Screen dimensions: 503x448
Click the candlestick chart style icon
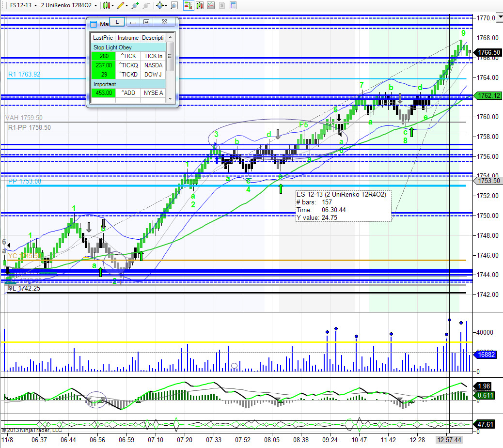(x=107, y=5)
